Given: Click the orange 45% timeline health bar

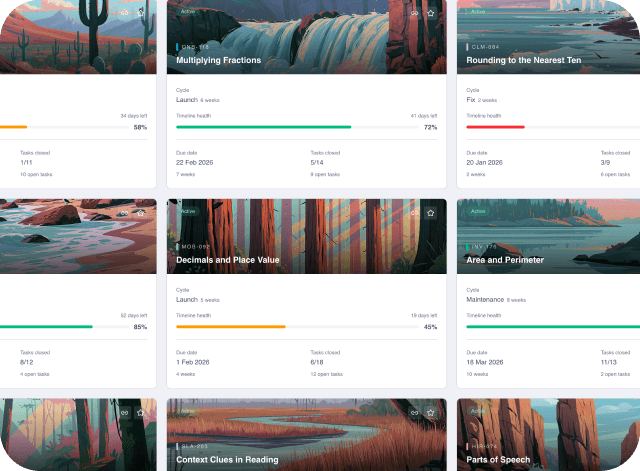Looking at the screenshot, I should click(231, 327).
